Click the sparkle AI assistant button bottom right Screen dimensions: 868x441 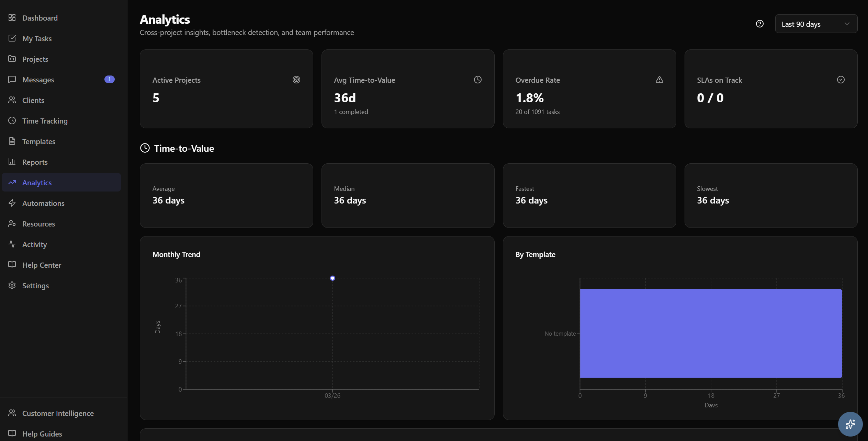pos(850,424)
